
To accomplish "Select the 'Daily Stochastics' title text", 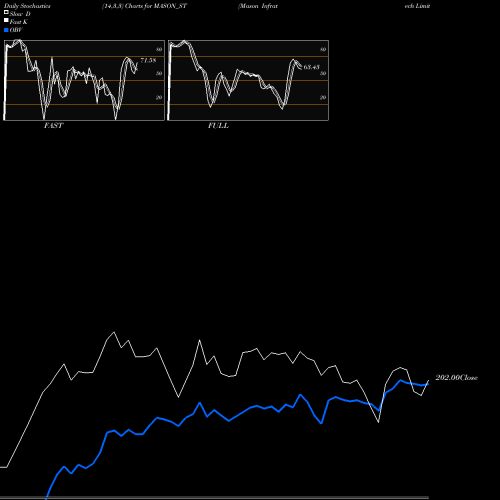I will 27,6.
